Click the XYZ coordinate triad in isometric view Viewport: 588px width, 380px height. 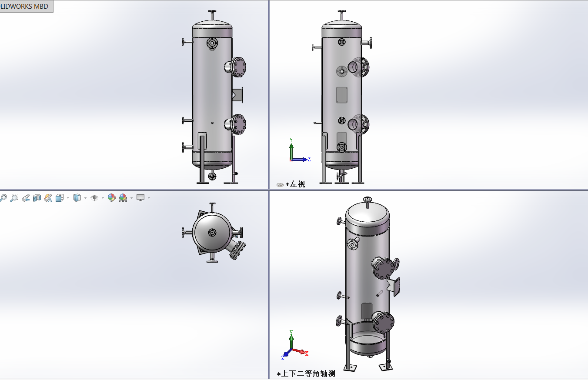click(x=295, y=345)
